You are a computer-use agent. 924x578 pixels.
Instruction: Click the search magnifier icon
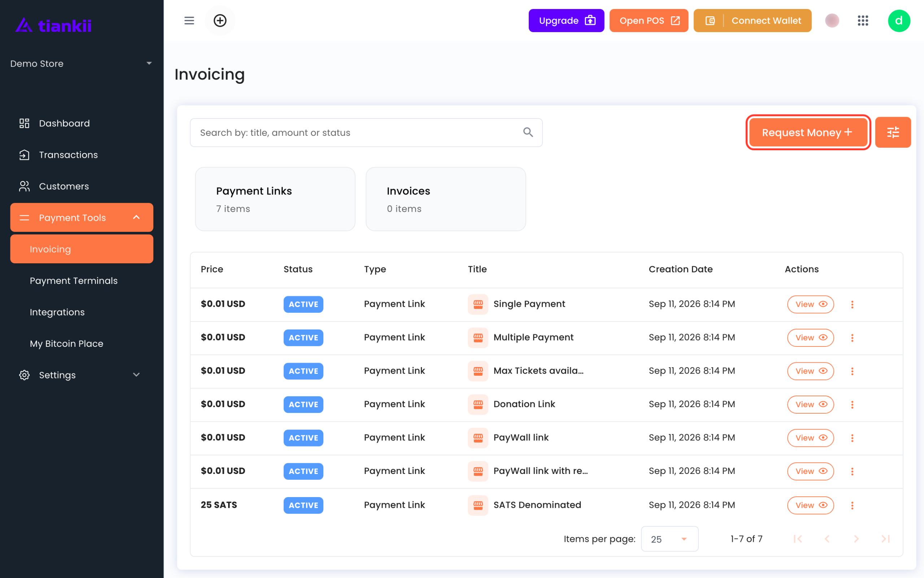[x=528, y=132]
